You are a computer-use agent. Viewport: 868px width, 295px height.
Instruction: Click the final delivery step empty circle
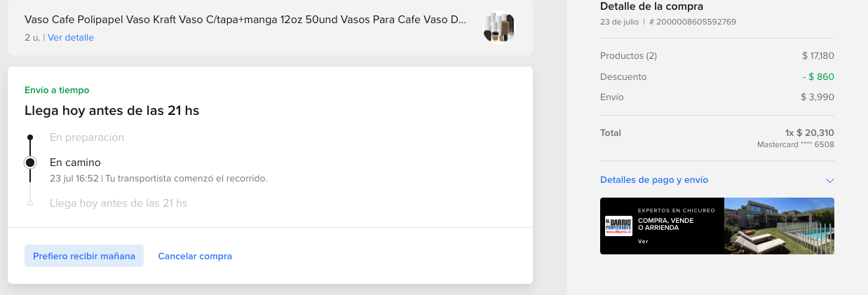pos(30,203)
